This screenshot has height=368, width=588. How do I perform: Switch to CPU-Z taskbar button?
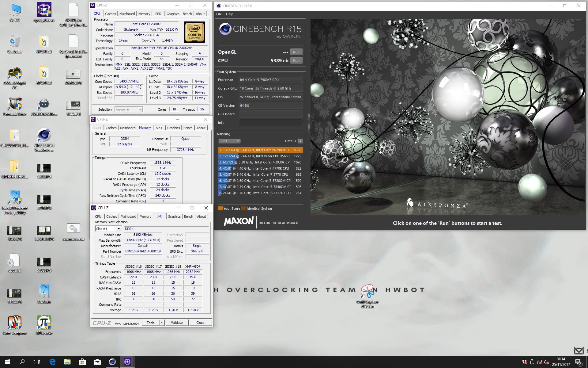pos(127,362)
